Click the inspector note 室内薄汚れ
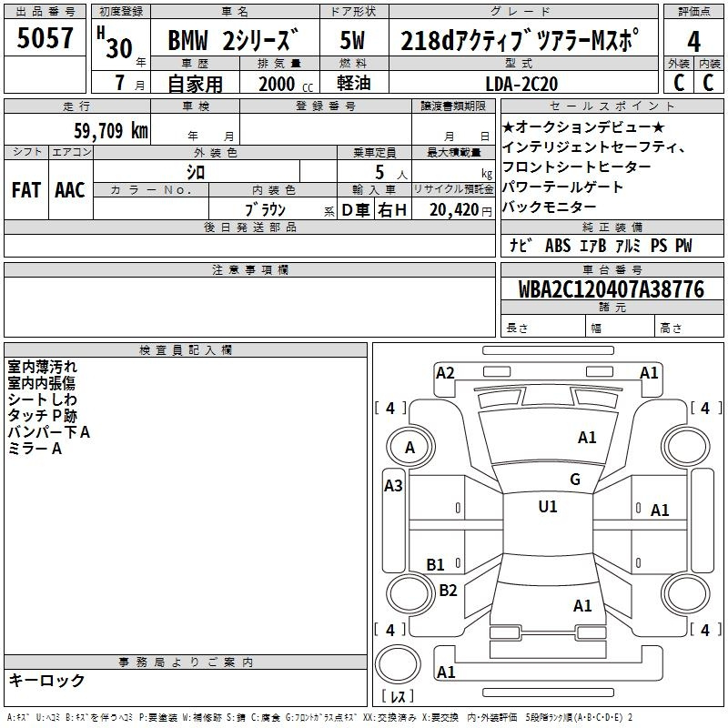The width and height of the screenshot is (728, 728). [42, 367]
